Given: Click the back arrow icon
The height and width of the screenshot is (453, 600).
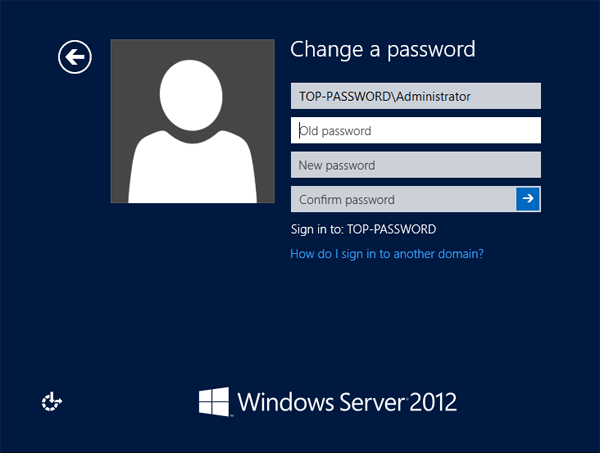Looking at the screenshot, I should point(74,57).
